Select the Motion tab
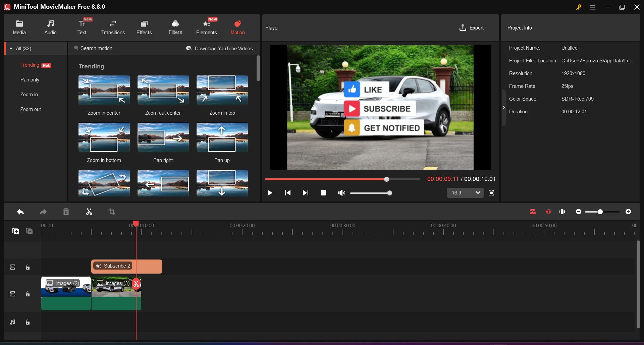 tap(237, 27)
